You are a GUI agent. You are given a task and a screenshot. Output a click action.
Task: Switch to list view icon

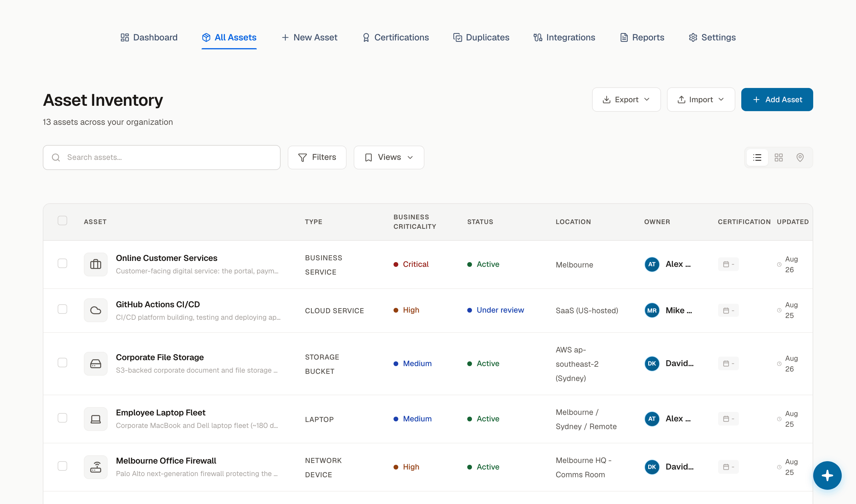[757, 157]
